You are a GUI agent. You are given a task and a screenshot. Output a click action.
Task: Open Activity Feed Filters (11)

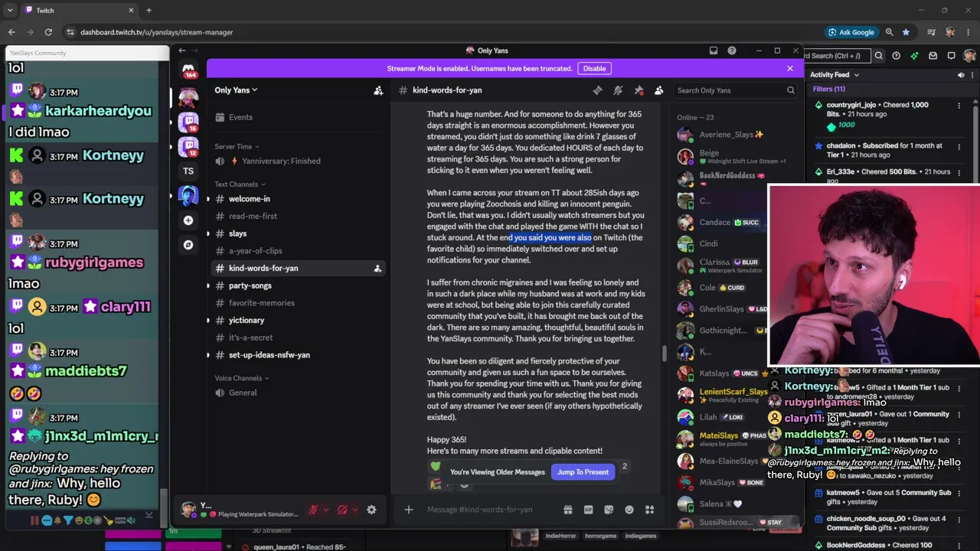[x=829, y=90]
